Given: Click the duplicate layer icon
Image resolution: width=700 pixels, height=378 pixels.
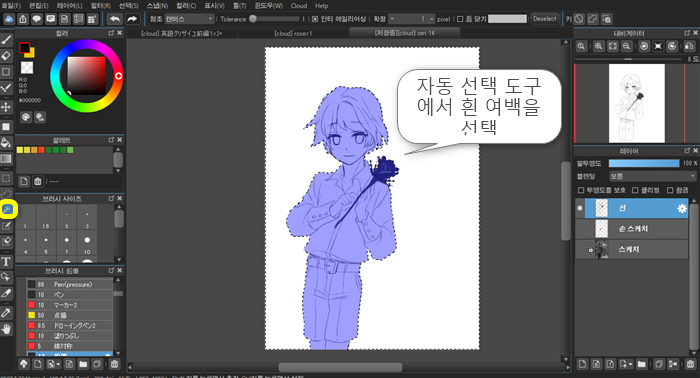Looking at the screenshot, I should click(x=659, y=364).
